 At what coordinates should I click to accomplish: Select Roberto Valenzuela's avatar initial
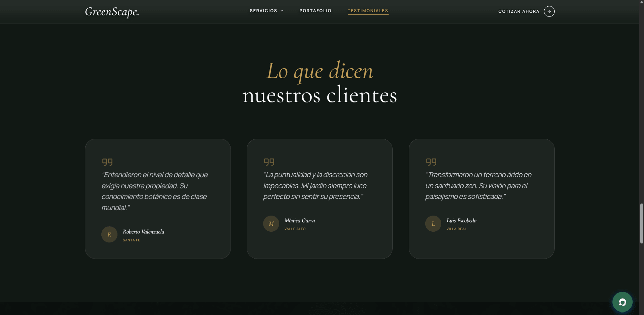click(x=109, y=234)
